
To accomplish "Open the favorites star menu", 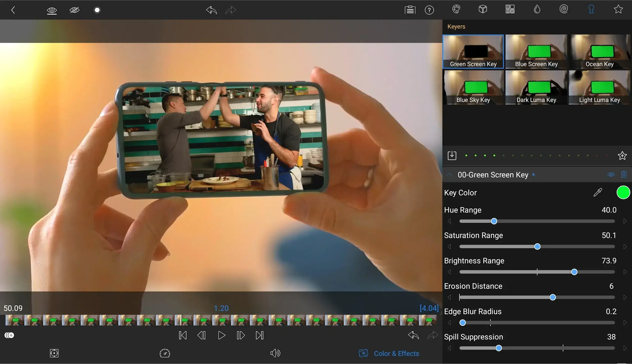I will pyautogui.click(x=618, y=9).
